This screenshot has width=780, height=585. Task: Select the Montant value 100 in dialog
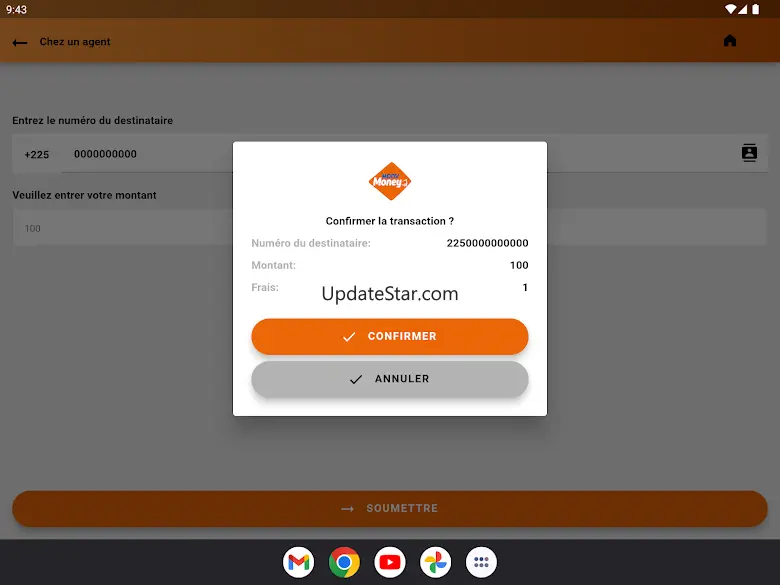[x=519, y=265]
